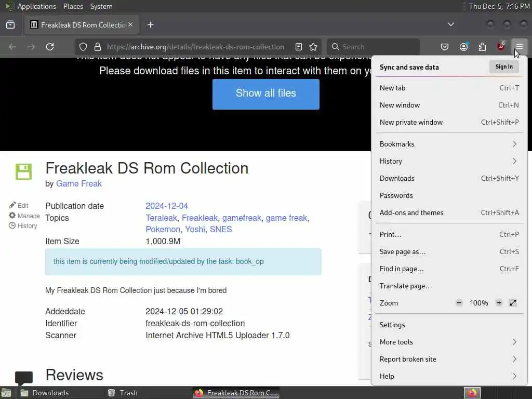The width and height of the screenshot is (532, 399).
Task: Click into the Search field
Action: point(373,47)
